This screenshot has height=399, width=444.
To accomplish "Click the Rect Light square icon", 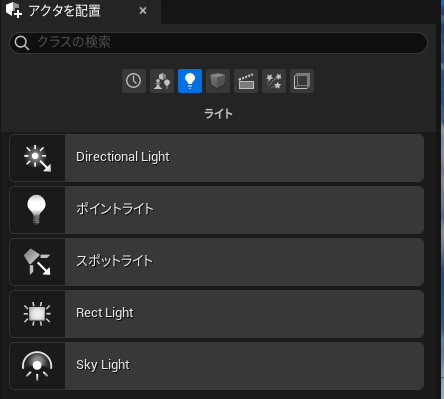I will pyautogui.click(x=37, y=314).
